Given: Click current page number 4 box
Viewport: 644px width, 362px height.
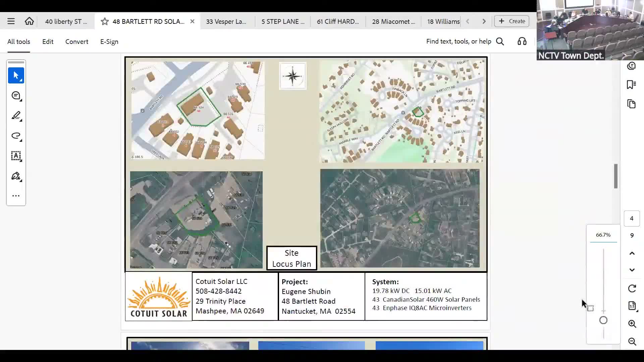Looking at the screenshot, I should (632, 219).
